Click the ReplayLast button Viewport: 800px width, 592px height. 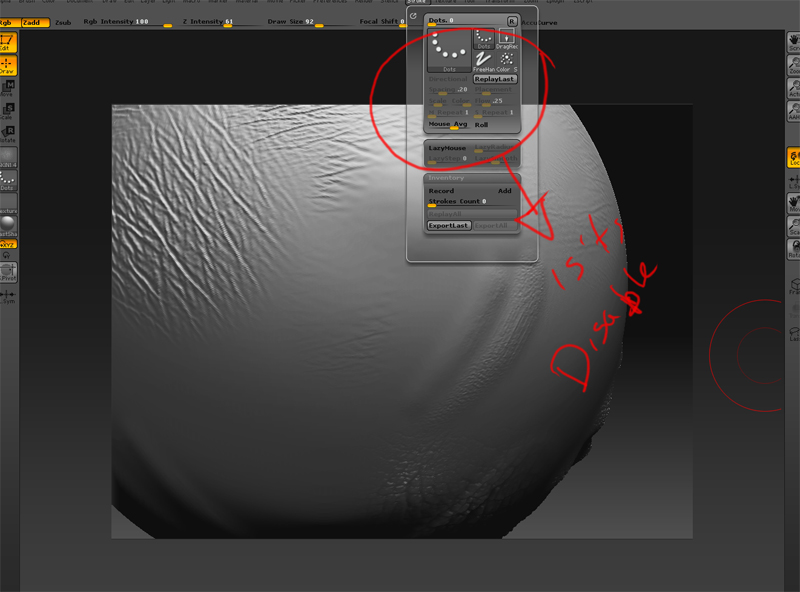(495, 79)
